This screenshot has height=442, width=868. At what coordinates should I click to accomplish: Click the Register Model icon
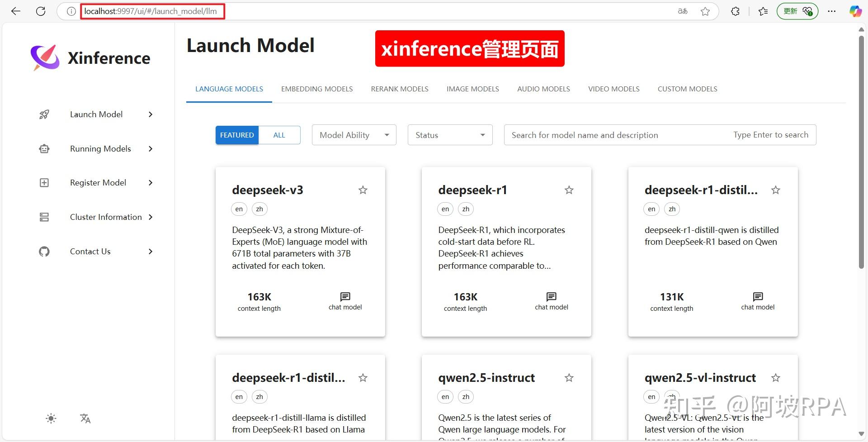[43, 182]
